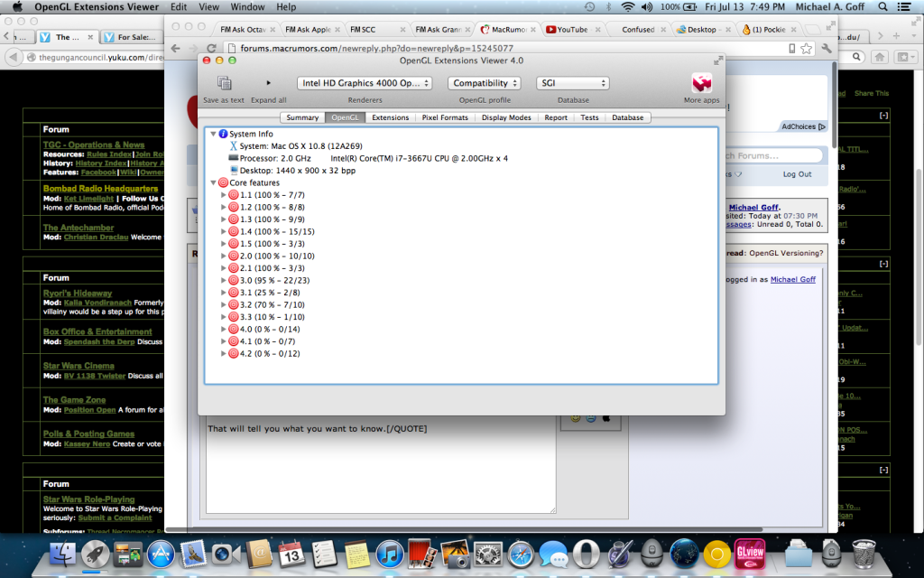Screen dimensions: 924x578
Task: Click the browser reload button
Action: click(211, 49)
